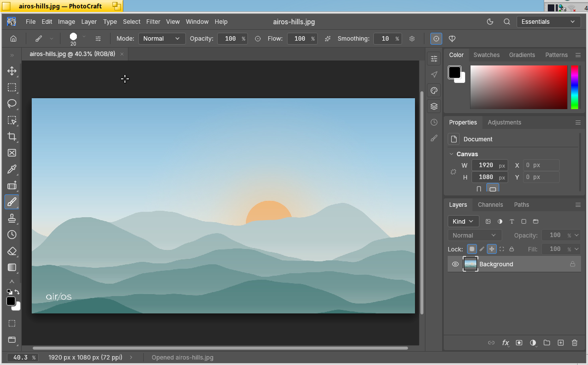Open the brush settings panel icon

point(98,39)
